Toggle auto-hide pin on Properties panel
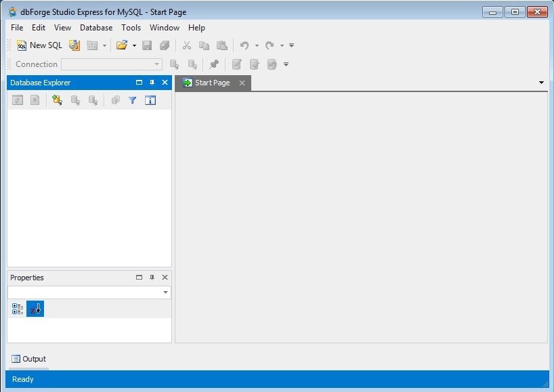The height and width of the screenshot is (392, 554). coord(152,277)
